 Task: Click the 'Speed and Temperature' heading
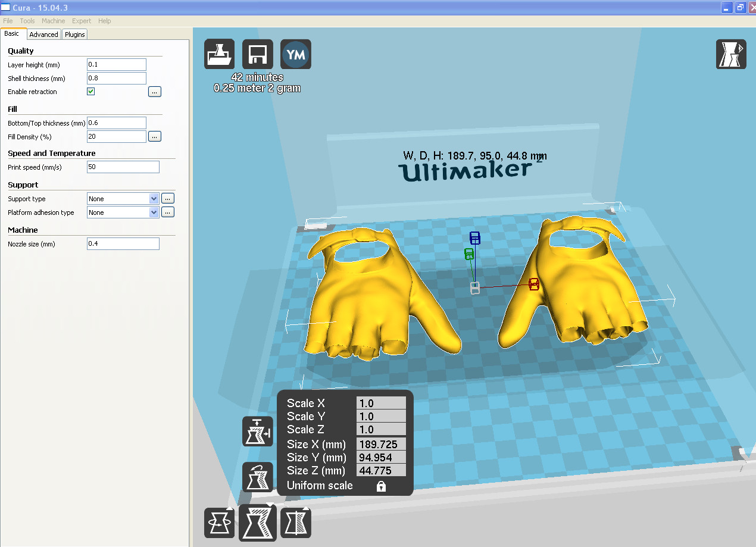pyautogui.click(x=52, y=153)
